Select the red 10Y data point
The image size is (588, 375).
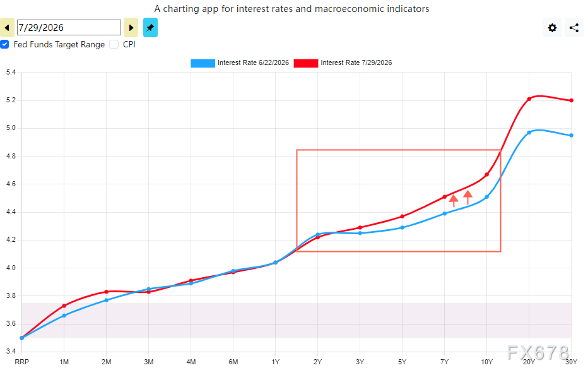tap(487, 174)
